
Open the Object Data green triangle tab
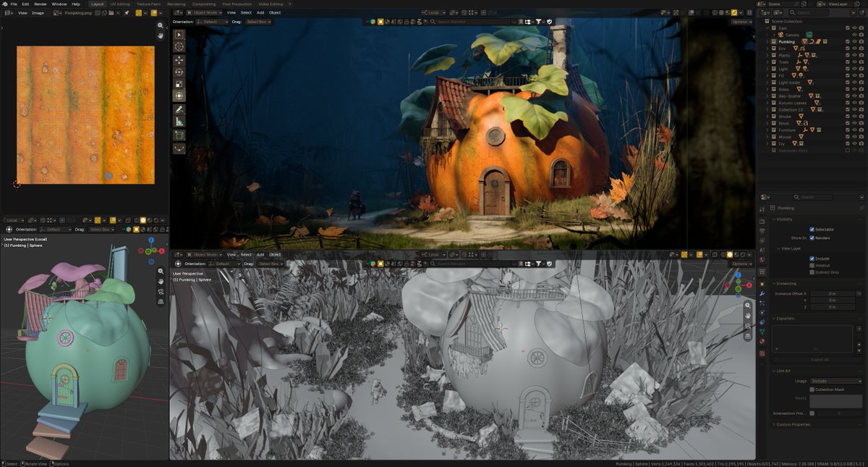[762, 332]
